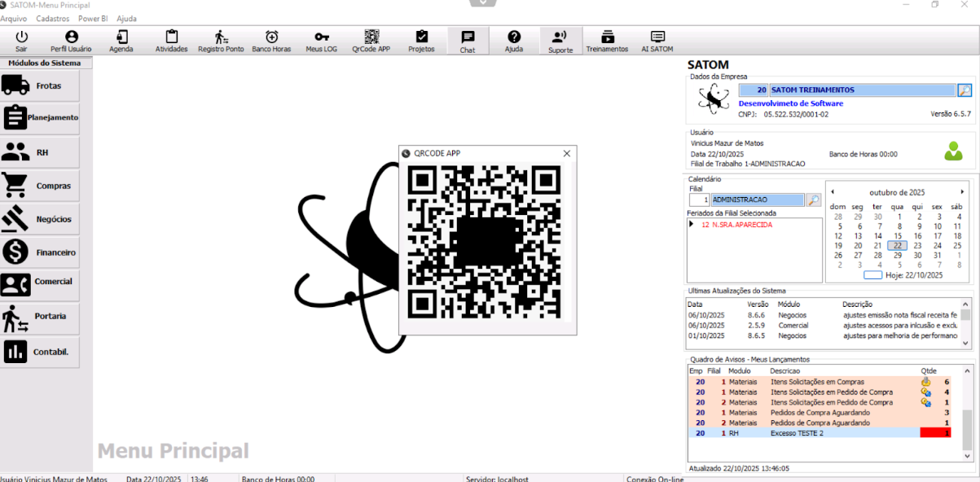Screen dimensions: 980x482
Task: Search company with magnifier beside SATOM TREINAMENTOS
Action: (x=964, y=90)
